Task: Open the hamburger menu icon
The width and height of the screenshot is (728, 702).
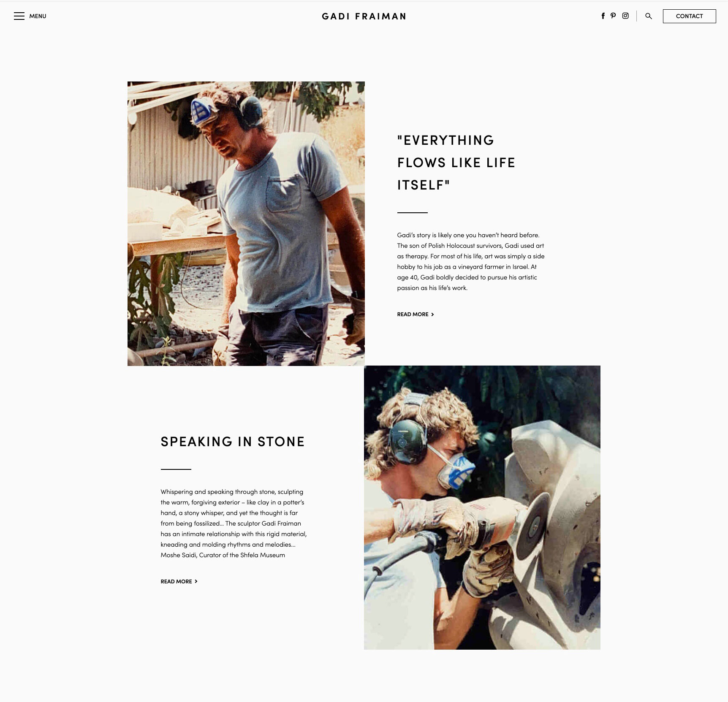Action: 19,16
